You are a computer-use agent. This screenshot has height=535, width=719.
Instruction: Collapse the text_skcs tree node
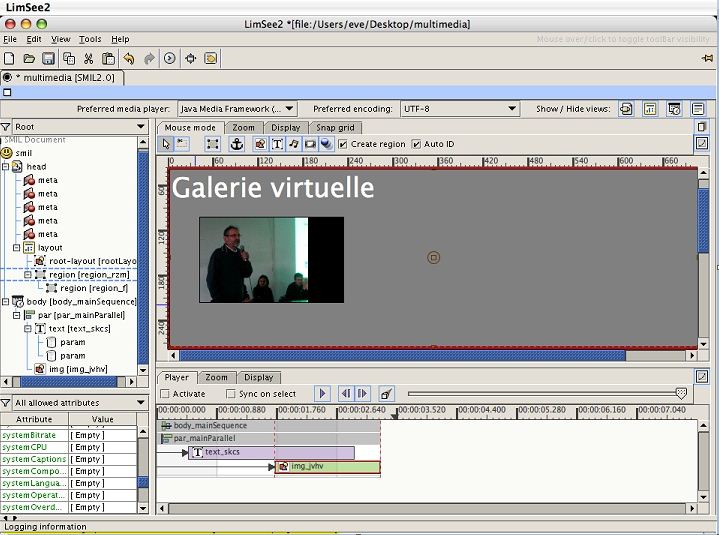click(x=28, y=329)
